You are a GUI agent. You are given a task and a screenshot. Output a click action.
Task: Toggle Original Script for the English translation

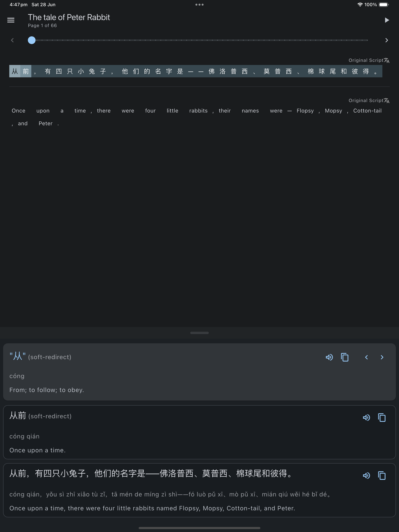(x=369, y=100)
